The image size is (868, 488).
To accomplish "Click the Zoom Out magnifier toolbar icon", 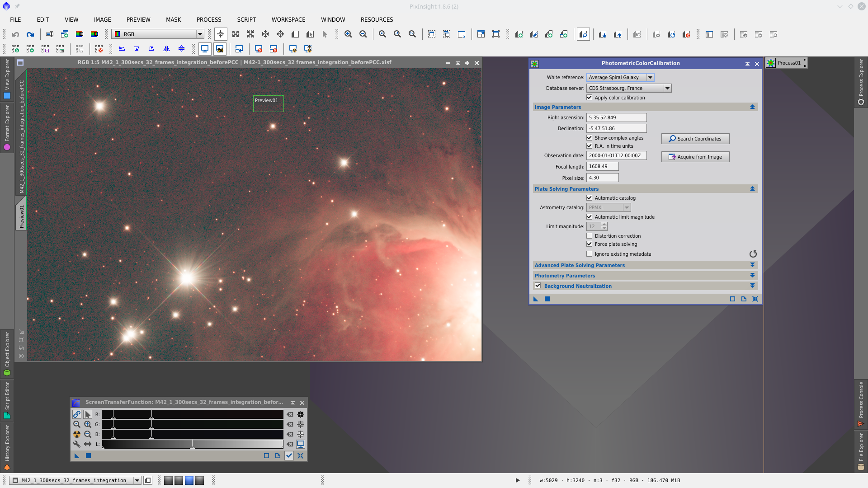I will coord(363,34).
